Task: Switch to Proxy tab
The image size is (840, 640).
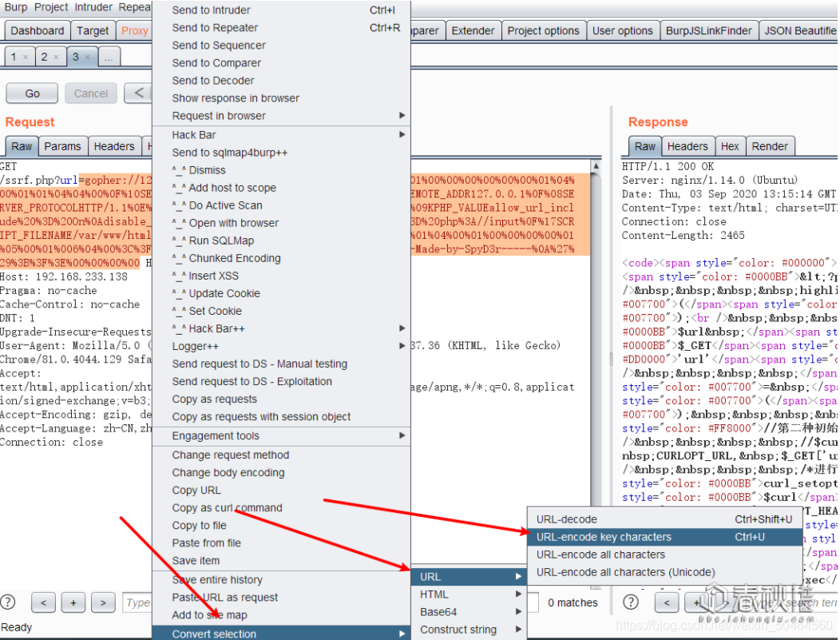Action: coord(134,30)
